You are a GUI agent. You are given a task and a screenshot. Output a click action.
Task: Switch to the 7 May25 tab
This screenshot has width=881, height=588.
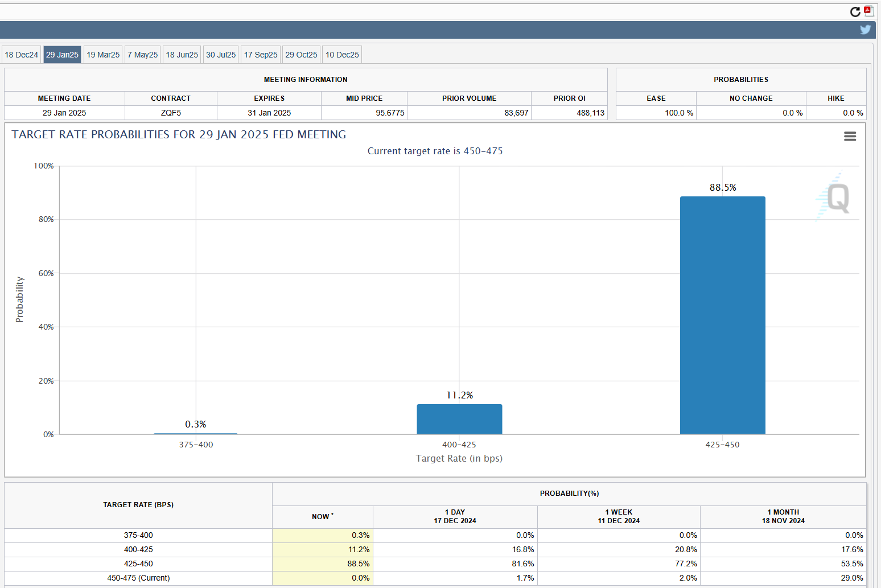pos(143,55)
